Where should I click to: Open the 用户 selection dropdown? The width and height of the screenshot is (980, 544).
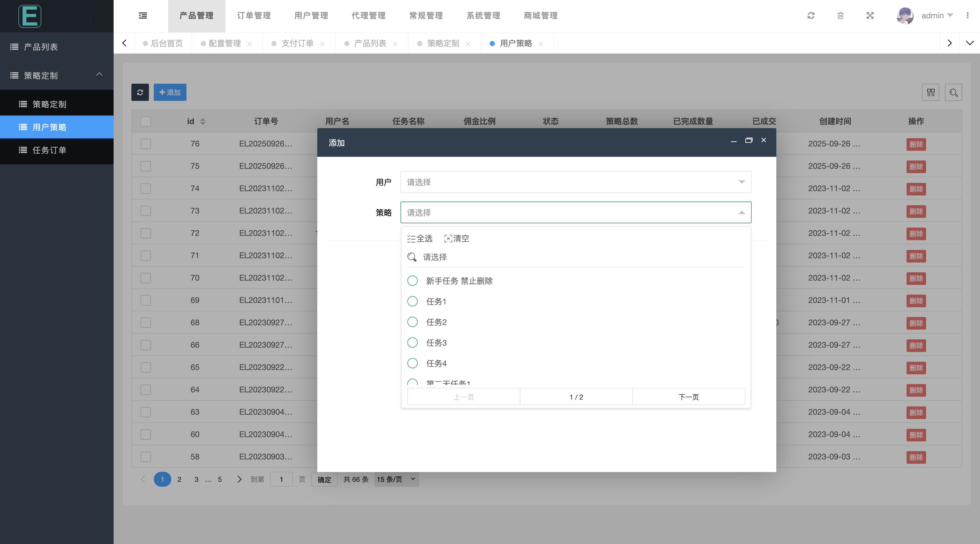coord(575,182)
